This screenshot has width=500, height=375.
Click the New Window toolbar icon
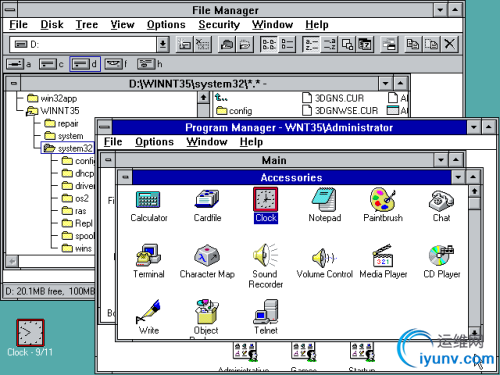(389, 44)
